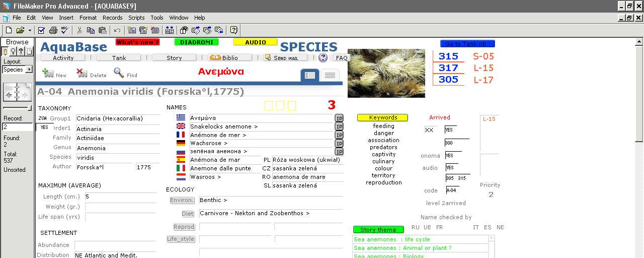Image resolution: width=644 pixels, height=258 pixels.
Task: Click the Help question-mark toolbar icon
Action: pos(234,30)
